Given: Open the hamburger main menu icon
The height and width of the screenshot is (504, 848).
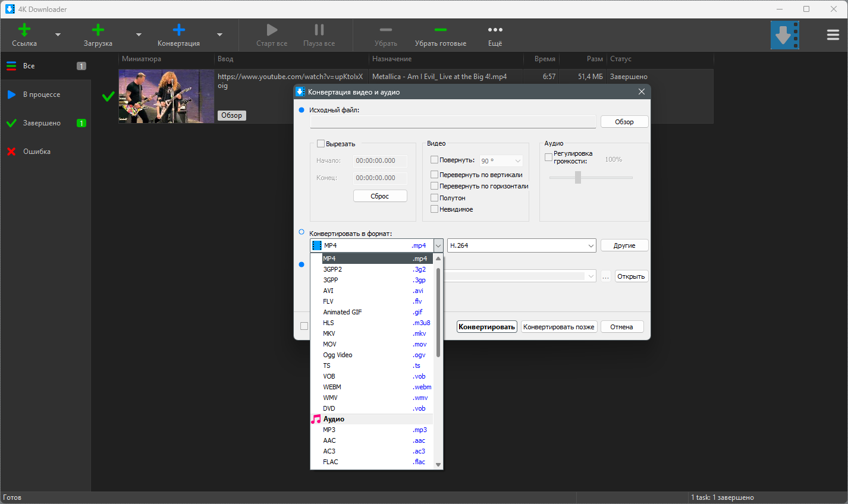Looking at the screenshot, I should [x=833, y=35].
